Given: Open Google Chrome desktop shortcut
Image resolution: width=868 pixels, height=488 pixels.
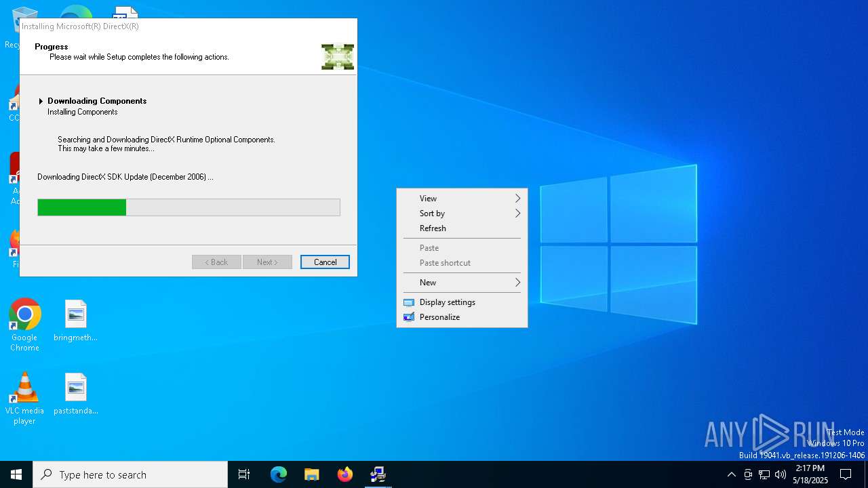Looking at the screenshot, I should pyautogui.click(x=24, y=325).
